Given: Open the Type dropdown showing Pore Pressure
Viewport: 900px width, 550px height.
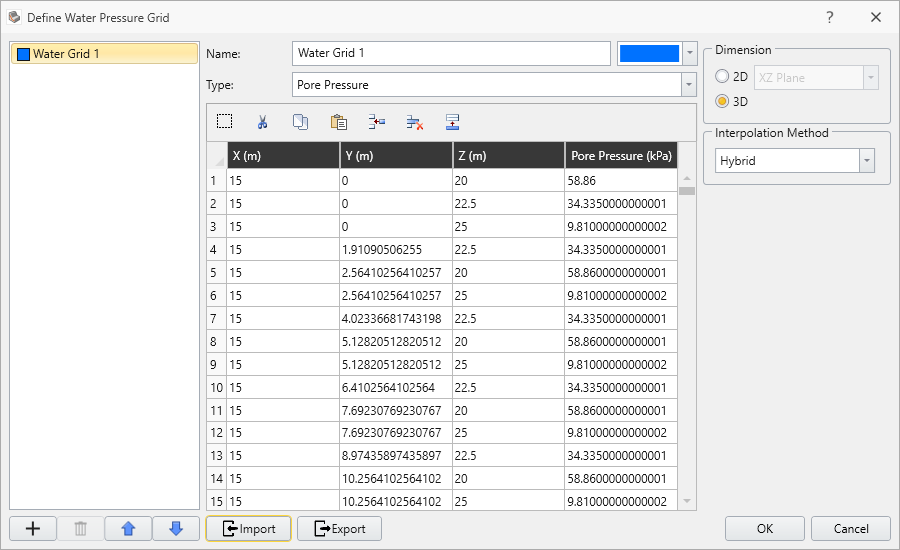Looking at the screenshot, I should click(689, 85).
